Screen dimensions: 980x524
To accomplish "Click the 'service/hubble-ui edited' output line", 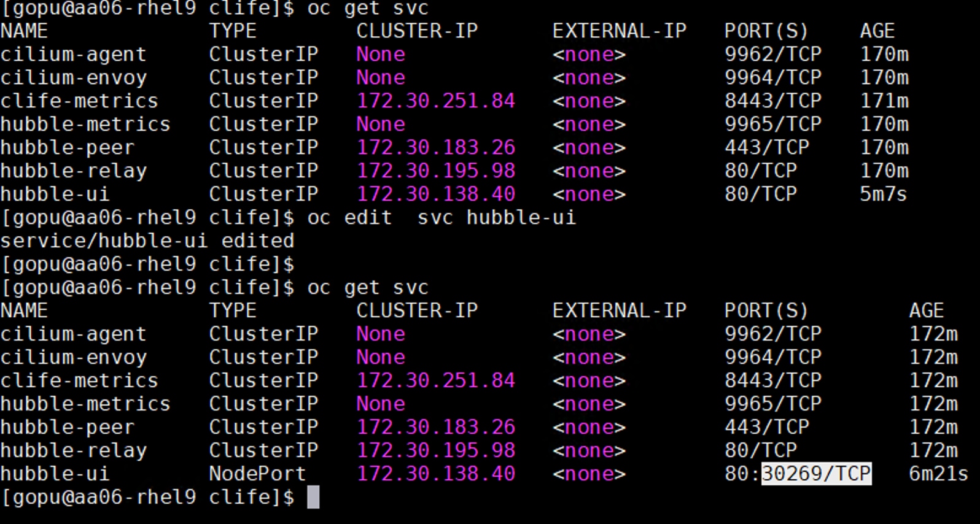I will pos(147,241).
